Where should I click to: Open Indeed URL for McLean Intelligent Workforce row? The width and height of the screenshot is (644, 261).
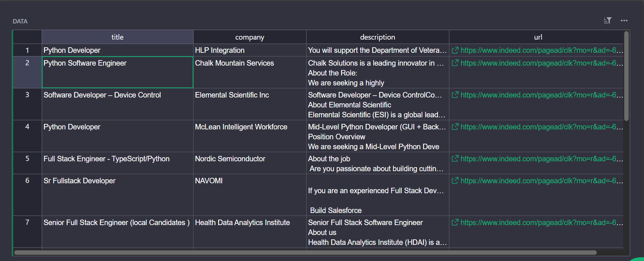click(542, 127)
